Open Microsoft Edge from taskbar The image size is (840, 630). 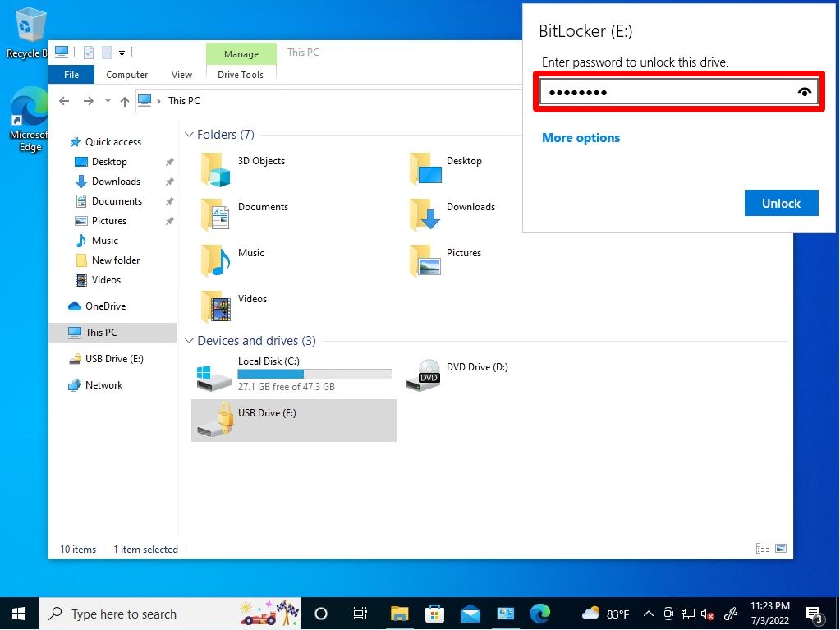pos(540,614)
